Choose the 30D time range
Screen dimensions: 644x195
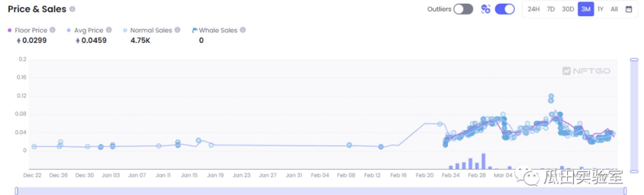568,9
